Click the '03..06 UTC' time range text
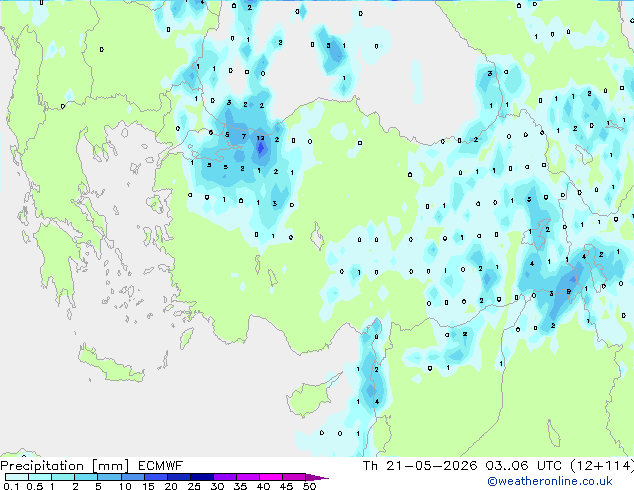Screen dimensions: 634x490 pyautogui.click(x=524, y=466)
